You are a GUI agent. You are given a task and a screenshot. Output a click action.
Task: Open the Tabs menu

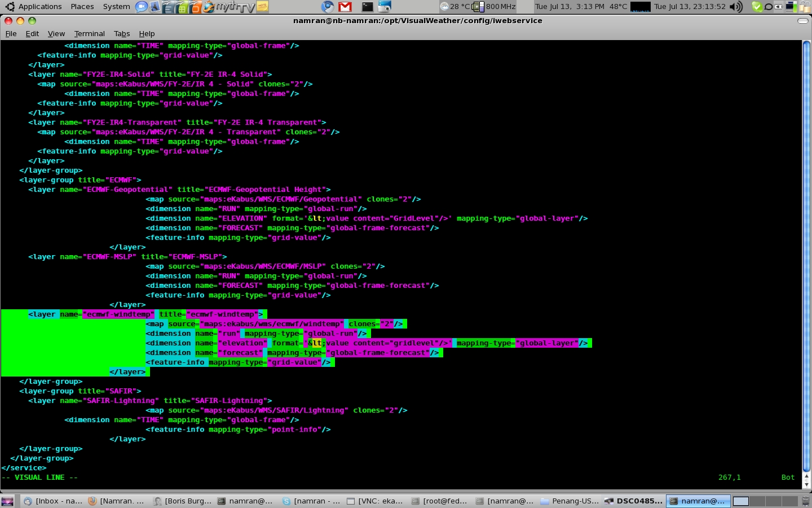tap(122, 34)
